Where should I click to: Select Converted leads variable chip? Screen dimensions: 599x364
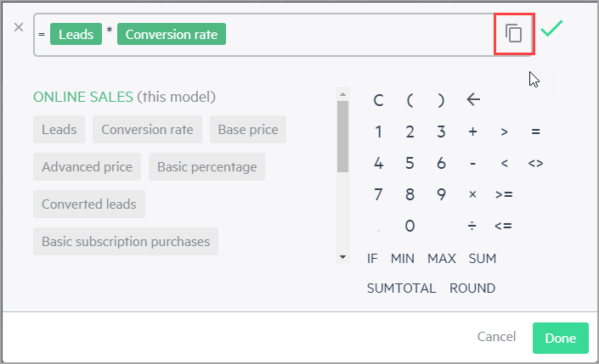[89, 204]
